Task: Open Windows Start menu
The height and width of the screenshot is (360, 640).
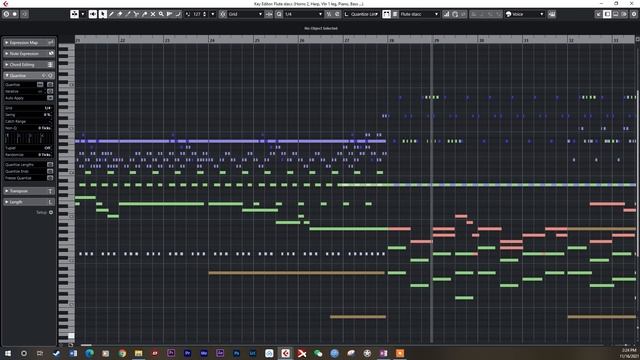Action: 7,353
